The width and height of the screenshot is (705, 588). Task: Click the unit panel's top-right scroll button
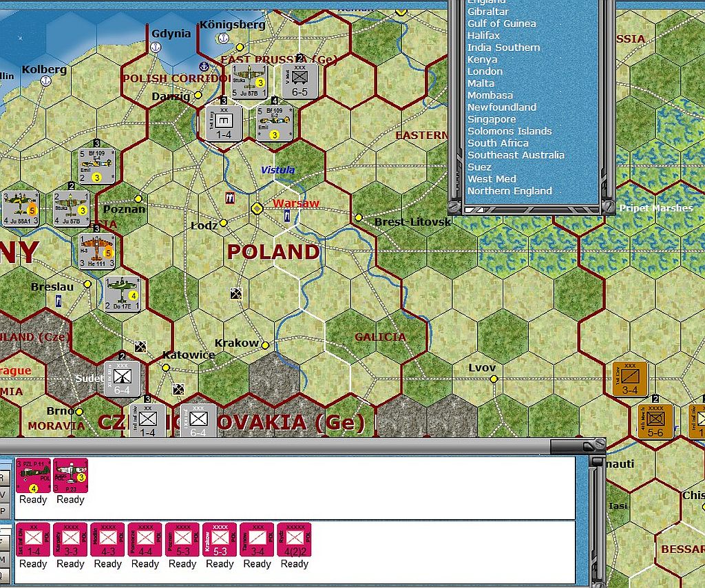(597, 462)
